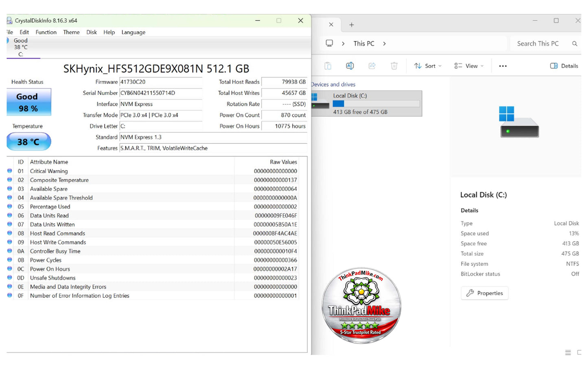Click the status dot for Unsafe Shutdowns
Image resolution: width=588 pixels, height=369 pixels.
tap(10, 278)
